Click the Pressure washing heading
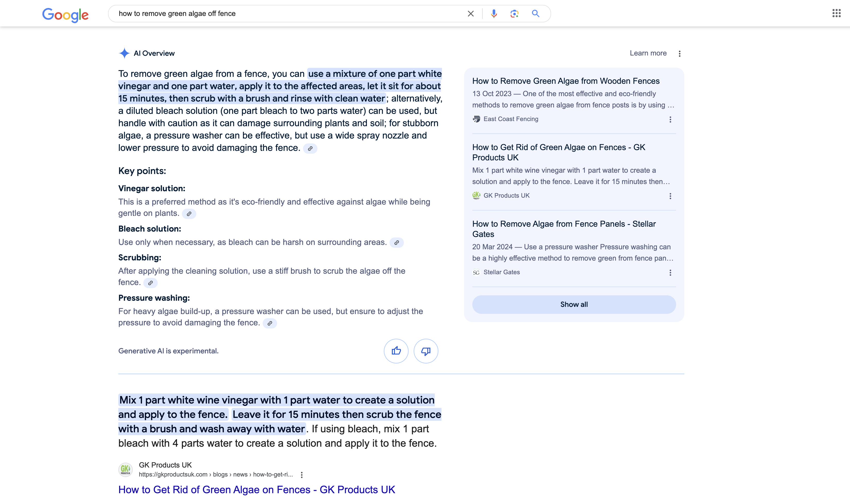Viewport: 850px width, 504px height. (x=154, y=298)
